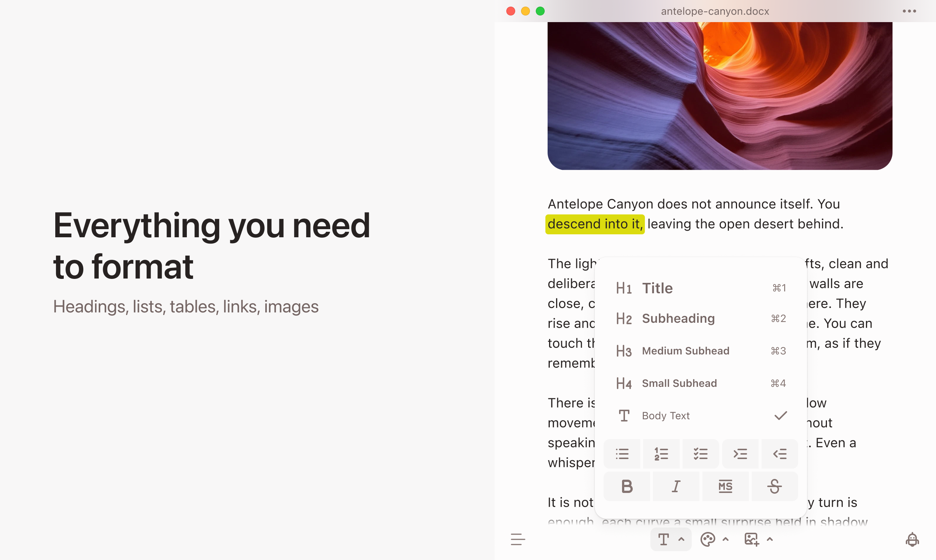The height and width of the screenshot is (560, 936).
Task: Expand the insert image menu chevron
Action: point(770,539)
